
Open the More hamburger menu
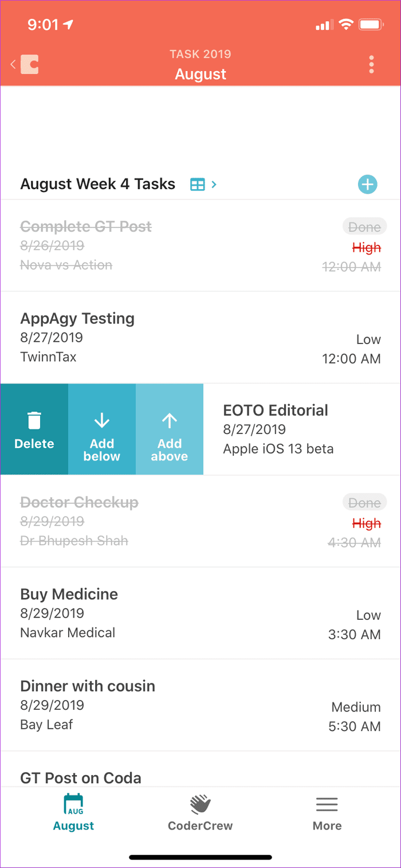(x=327, y=813)
